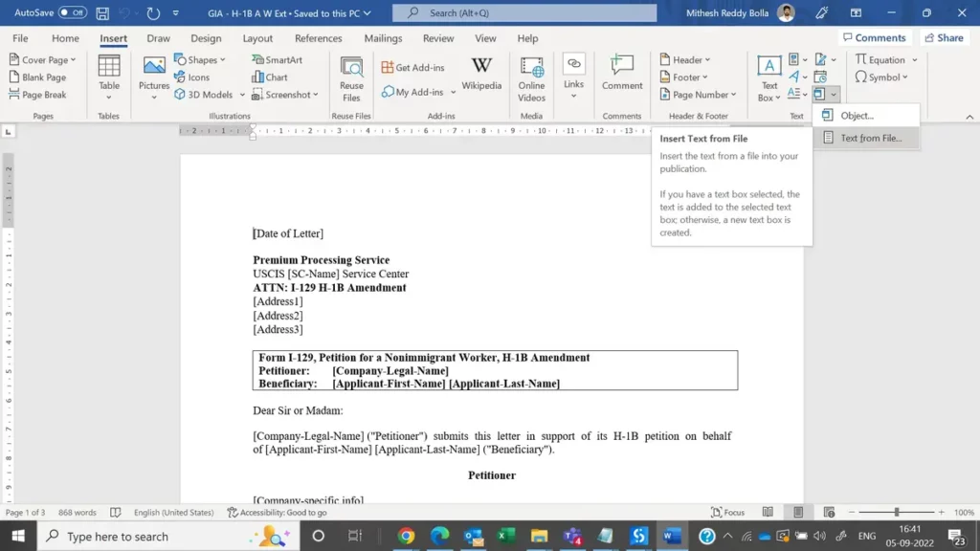Image resolution: width=980 pixels, height=551 pixels.
Task: Insert a Page Break
Action: coord(37,95)
